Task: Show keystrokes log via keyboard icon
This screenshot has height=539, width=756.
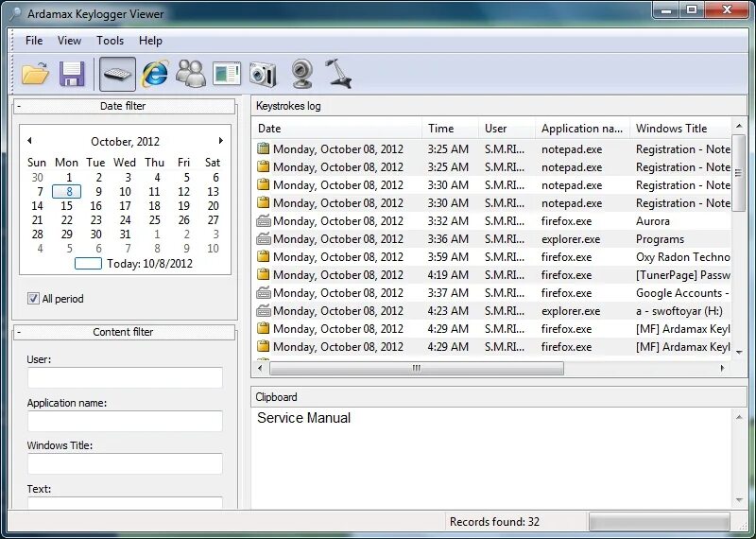Action: click(117, 75)
